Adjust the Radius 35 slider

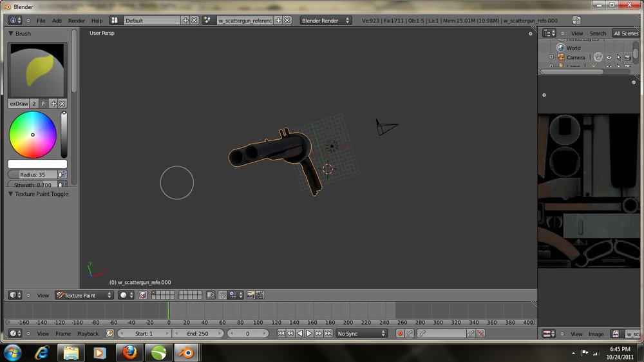32,175
